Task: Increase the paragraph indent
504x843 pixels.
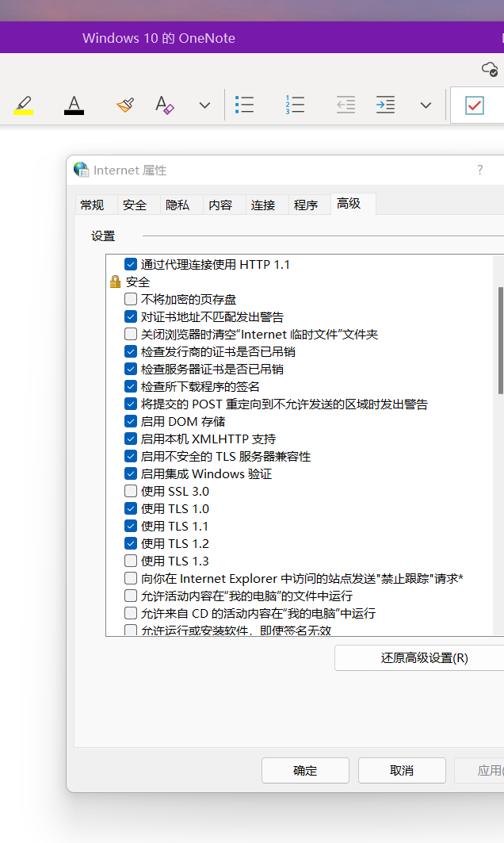Action: [x=385, y=105]
